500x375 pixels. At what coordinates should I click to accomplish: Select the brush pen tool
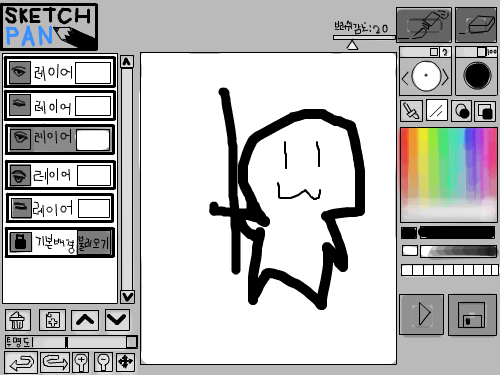(x=424, y=25)
